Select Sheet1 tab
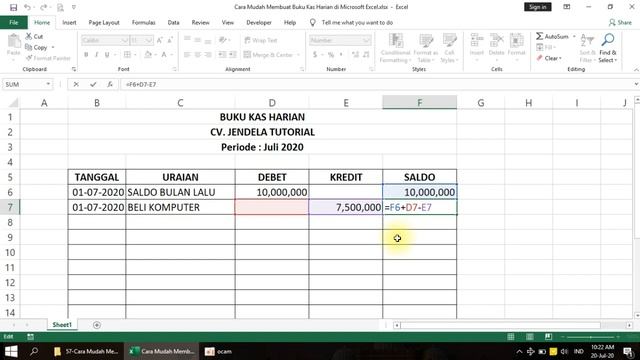 pyautogui.click(x=62, y=325)
